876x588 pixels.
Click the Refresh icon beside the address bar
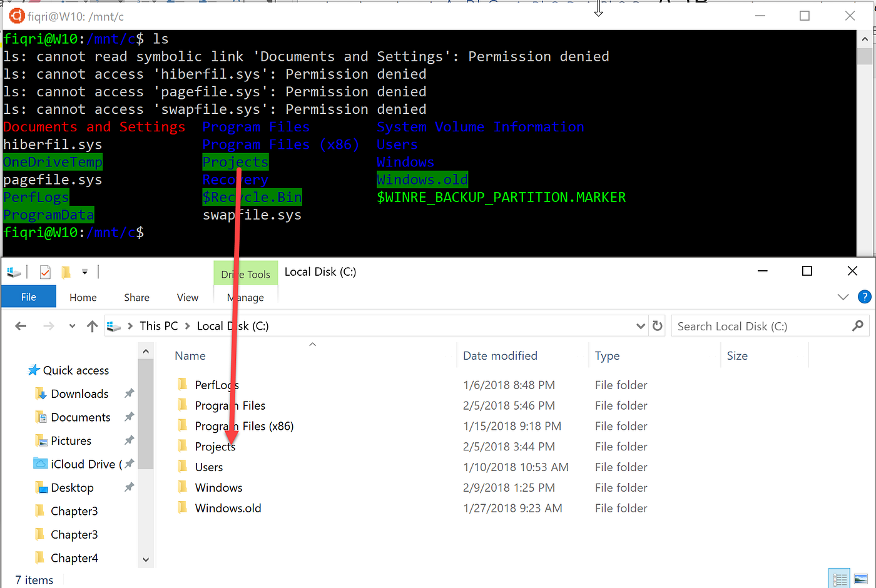656,326
